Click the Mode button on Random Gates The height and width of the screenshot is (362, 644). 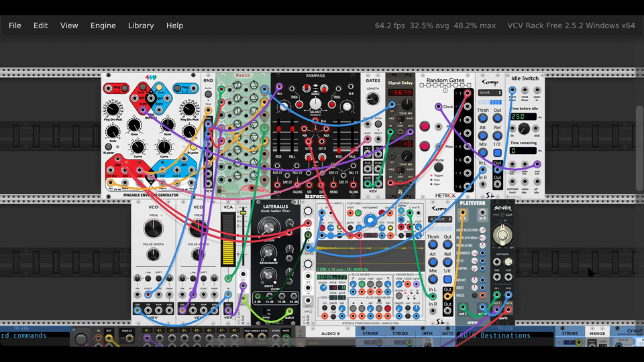[439, 167]
